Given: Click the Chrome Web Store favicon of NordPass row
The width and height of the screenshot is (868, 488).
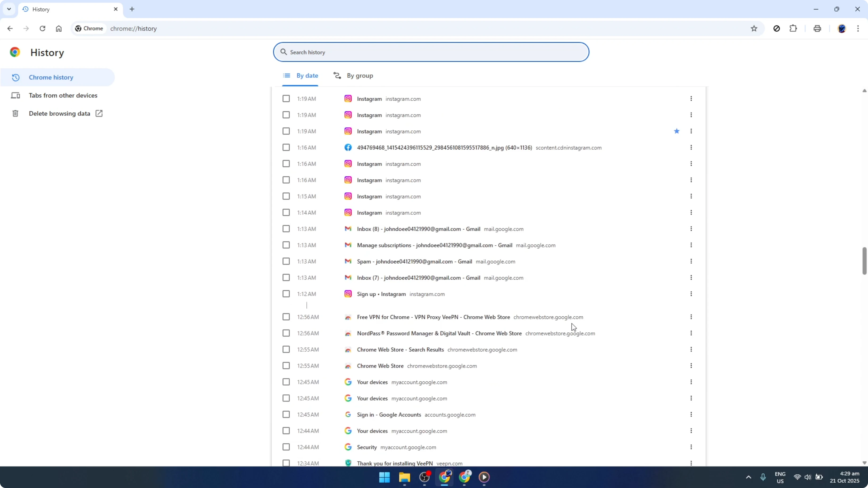Looking at the screenshot, I should [x=348, y=333].
